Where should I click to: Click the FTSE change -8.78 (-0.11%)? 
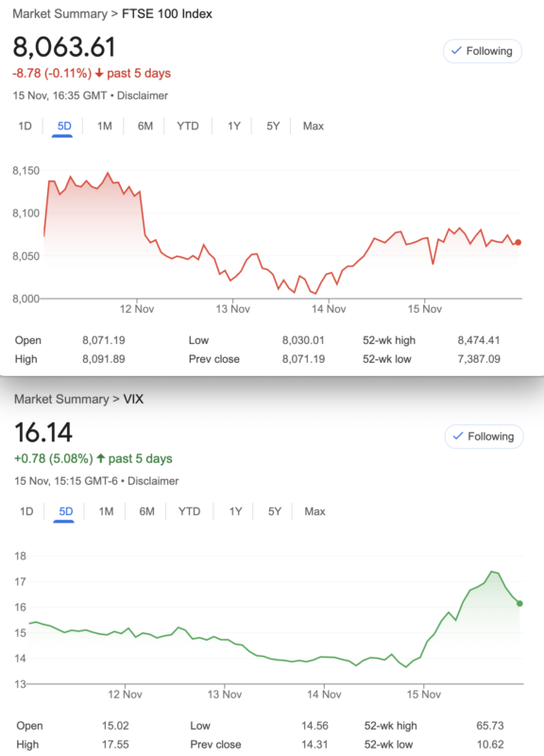pyautogui.click(x=52, y=74)
